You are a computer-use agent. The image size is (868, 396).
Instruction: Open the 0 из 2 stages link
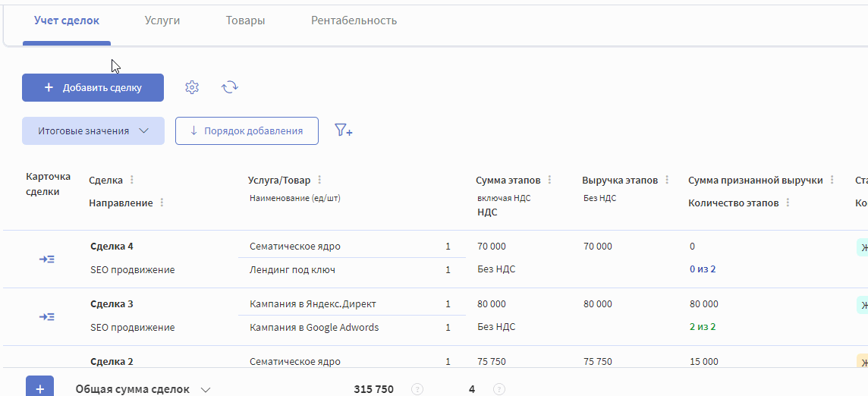(703, 270)
